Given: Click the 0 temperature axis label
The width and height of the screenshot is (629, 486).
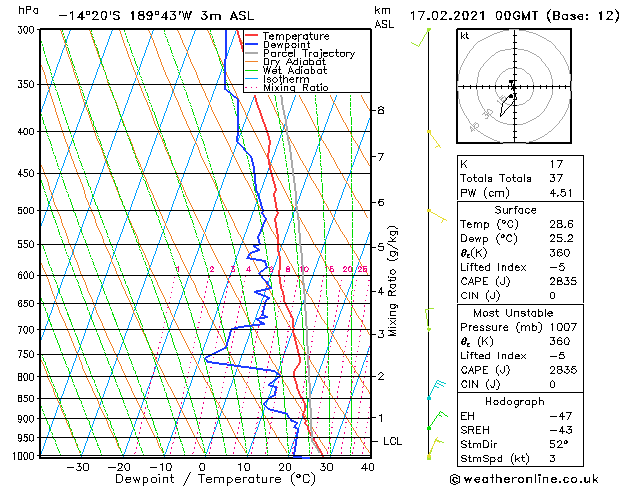Looking at the screenshot, I should 203,467.
